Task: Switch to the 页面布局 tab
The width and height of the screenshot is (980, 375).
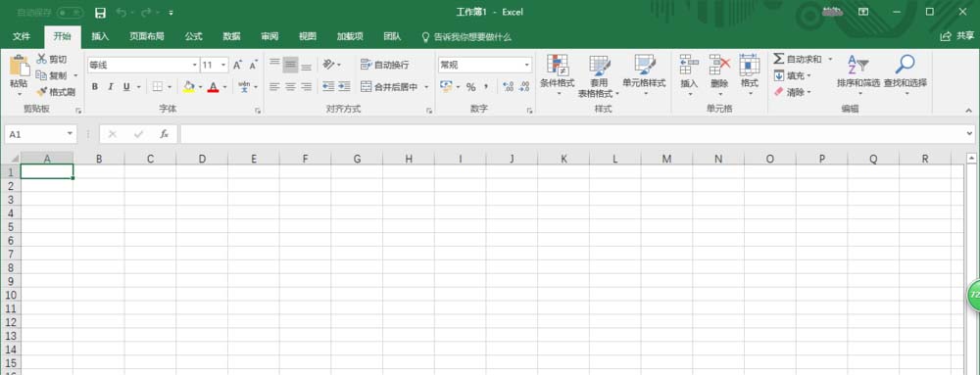Action: [x=147, y=37]
